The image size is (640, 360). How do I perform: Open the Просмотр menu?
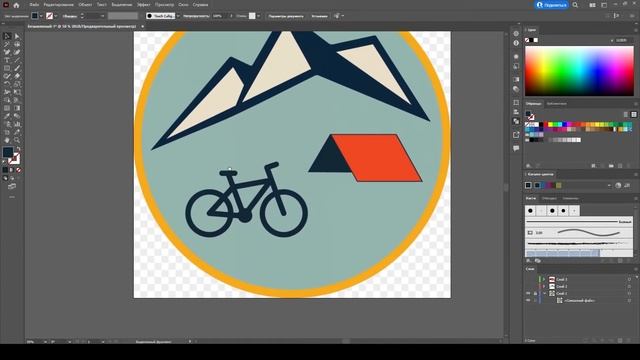click(164, 5)
